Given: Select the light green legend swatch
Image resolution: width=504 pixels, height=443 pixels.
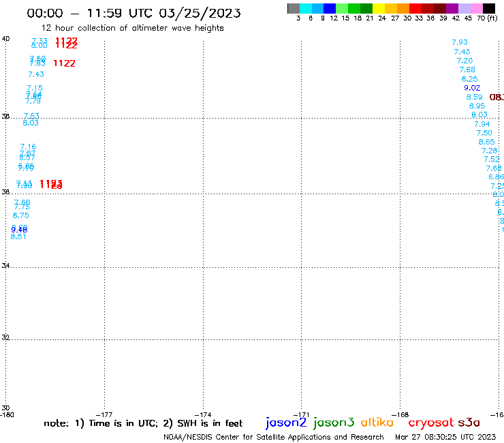Looking at the screenshot, I should point(342,8).
